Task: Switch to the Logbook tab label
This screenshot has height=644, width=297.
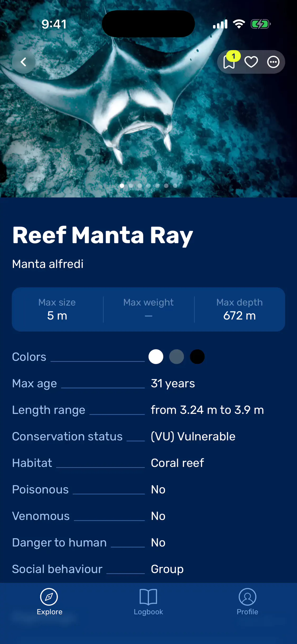Action: click(148, 612)
